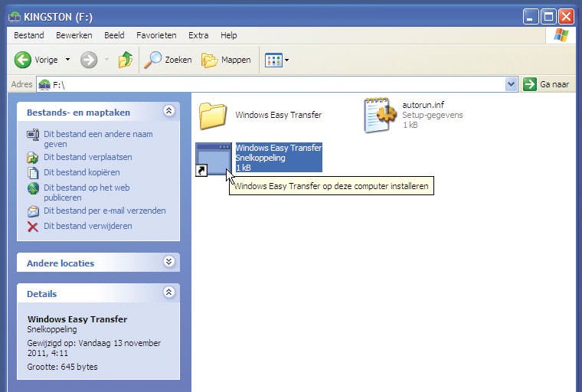Open the Beeld menu
The height and width of the screenshot is (392, 582).
[x=114, y=35]
